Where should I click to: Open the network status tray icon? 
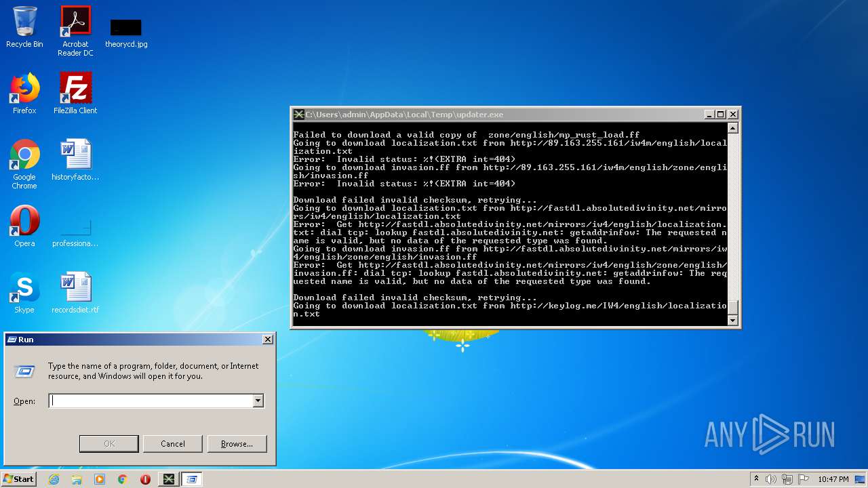[x=787, y=479]
